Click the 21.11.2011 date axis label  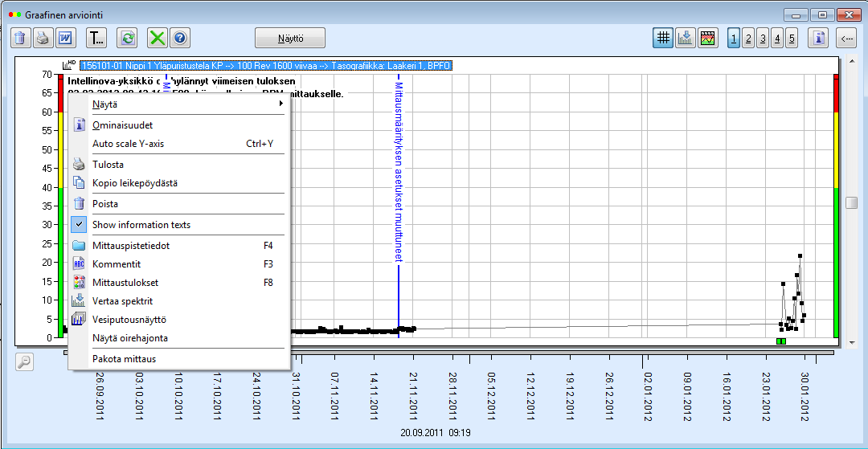click(x=413, y=397)
